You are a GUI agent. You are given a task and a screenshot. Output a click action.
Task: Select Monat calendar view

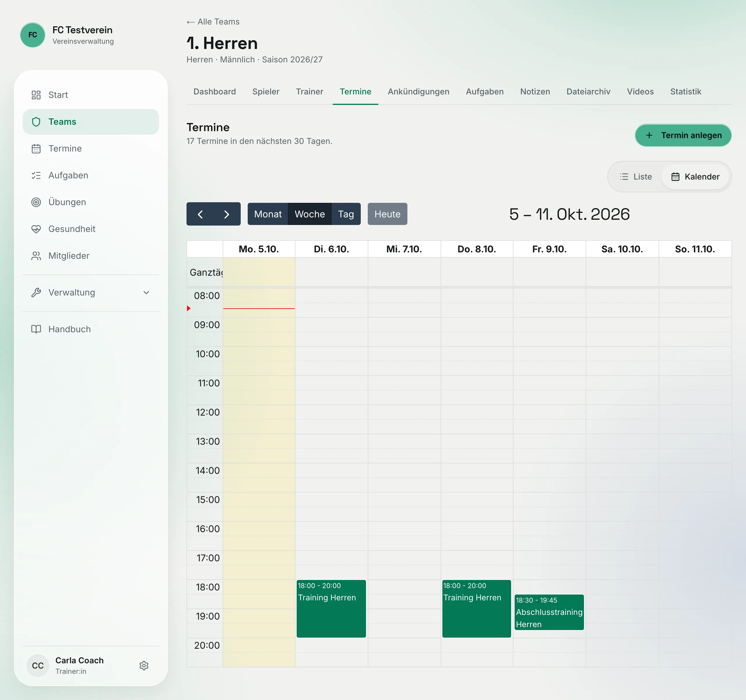(268, 214)
